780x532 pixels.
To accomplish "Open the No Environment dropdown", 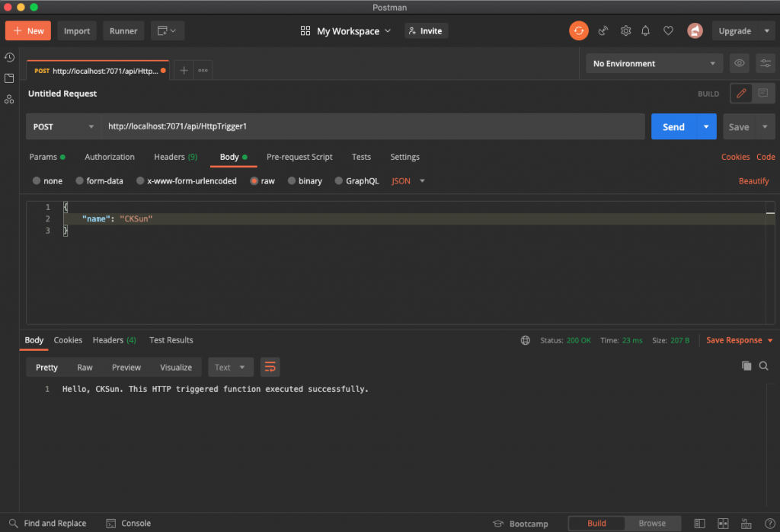I will click(x=654, y=63).
